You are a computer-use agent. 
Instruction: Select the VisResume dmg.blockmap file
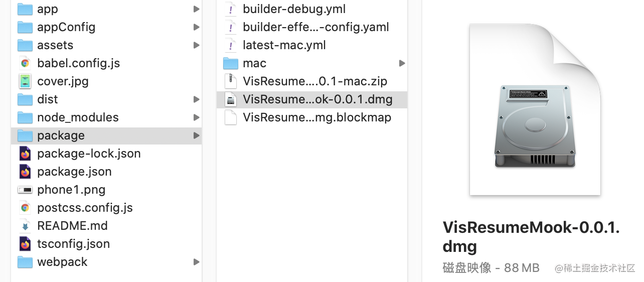[316, 117]
